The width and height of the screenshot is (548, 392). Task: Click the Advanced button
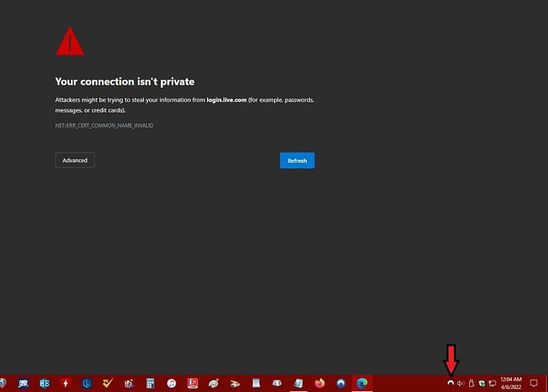point(75,160)
